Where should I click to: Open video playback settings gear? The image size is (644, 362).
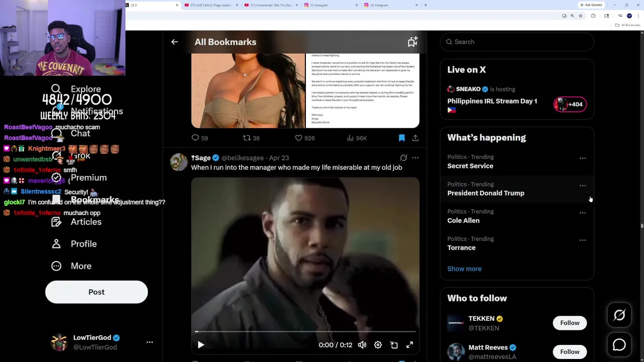(x=378, y=345)
